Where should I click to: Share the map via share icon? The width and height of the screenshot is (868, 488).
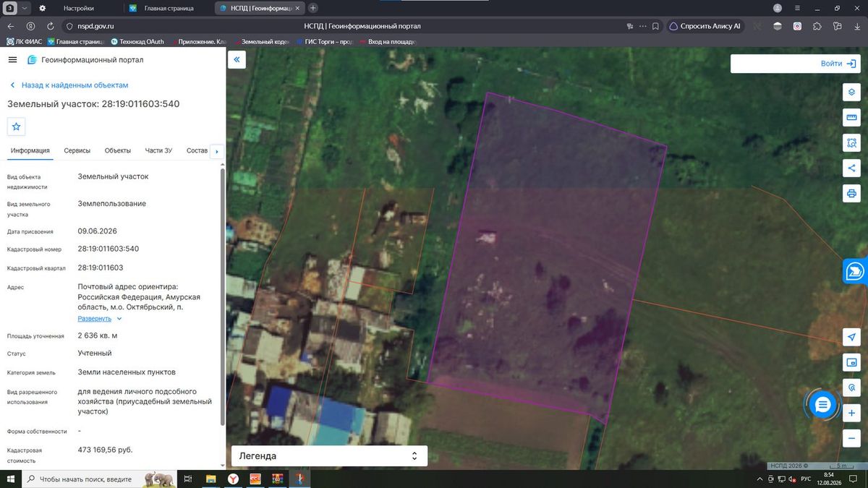851,168
